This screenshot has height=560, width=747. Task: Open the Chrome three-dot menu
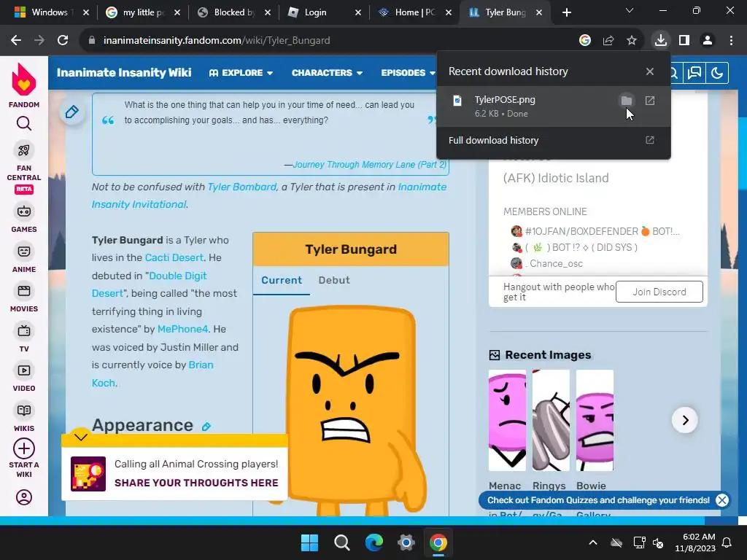pos(731,41)
